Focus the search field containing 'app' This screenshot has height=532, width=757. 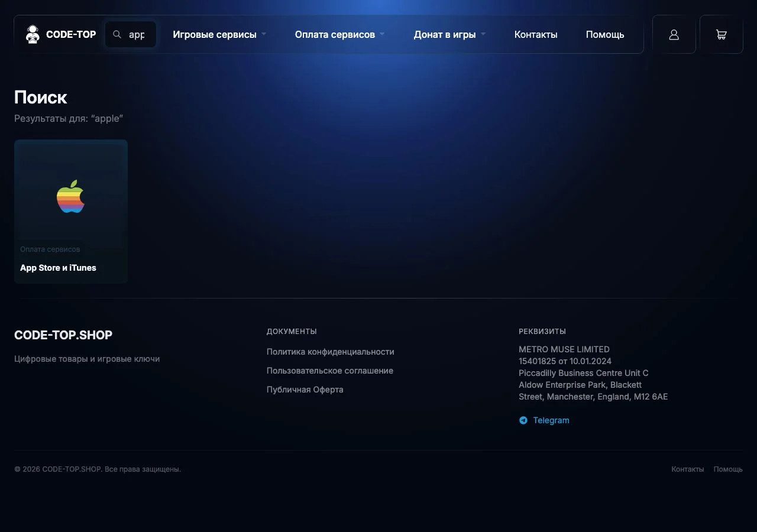click(x=131, y=34)
